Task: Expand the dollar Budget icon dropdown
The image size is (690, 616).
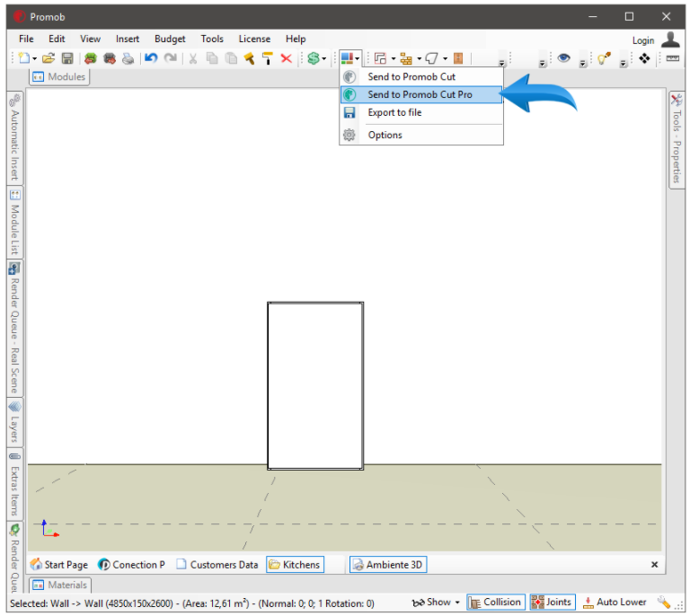Action: (x=324, y=58)
